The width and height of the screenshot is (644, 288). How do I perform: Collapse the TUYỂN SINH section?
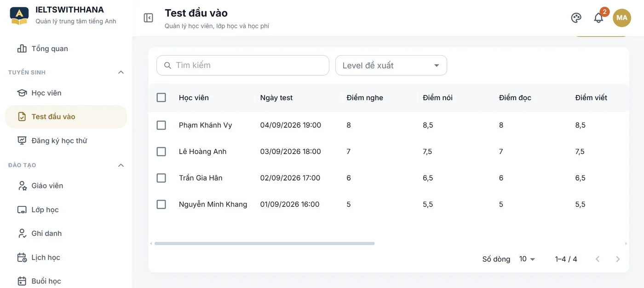point(121,72)
